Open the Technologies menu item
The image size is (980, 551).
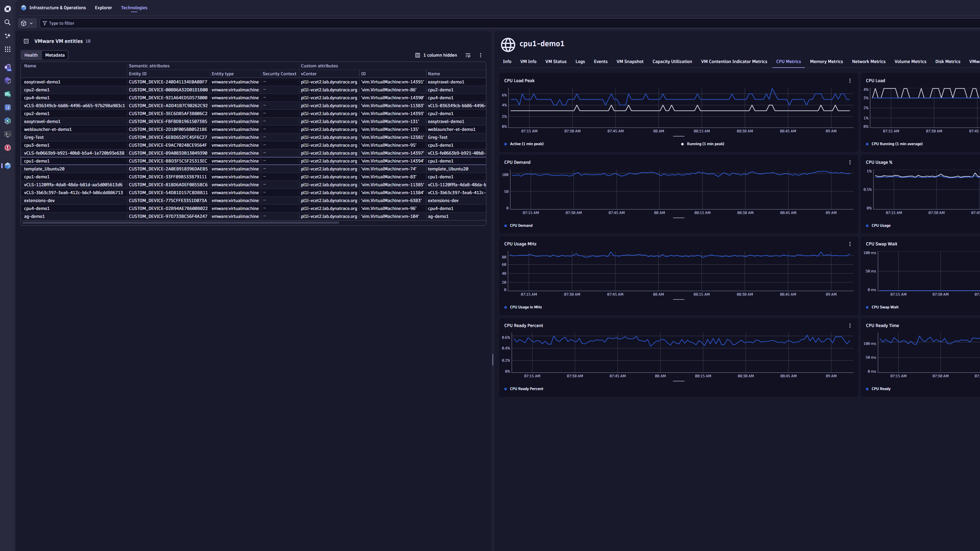tap(134, 8)
